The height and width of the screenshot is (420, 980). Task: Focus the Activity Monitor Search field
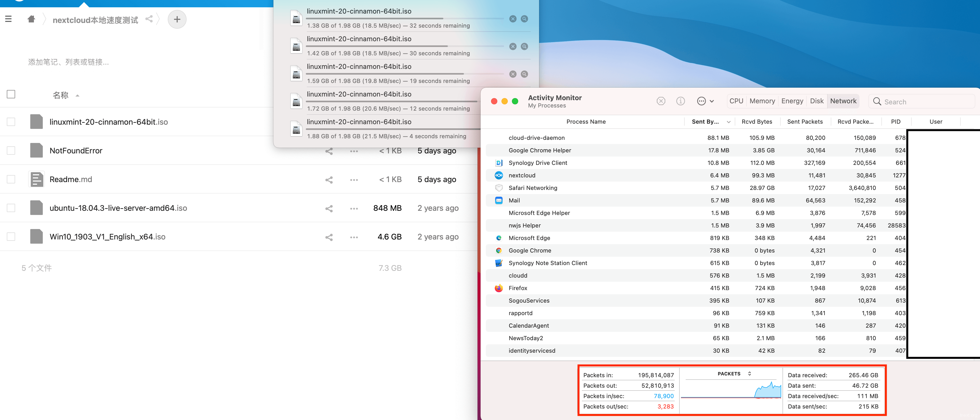pos(922,101)
